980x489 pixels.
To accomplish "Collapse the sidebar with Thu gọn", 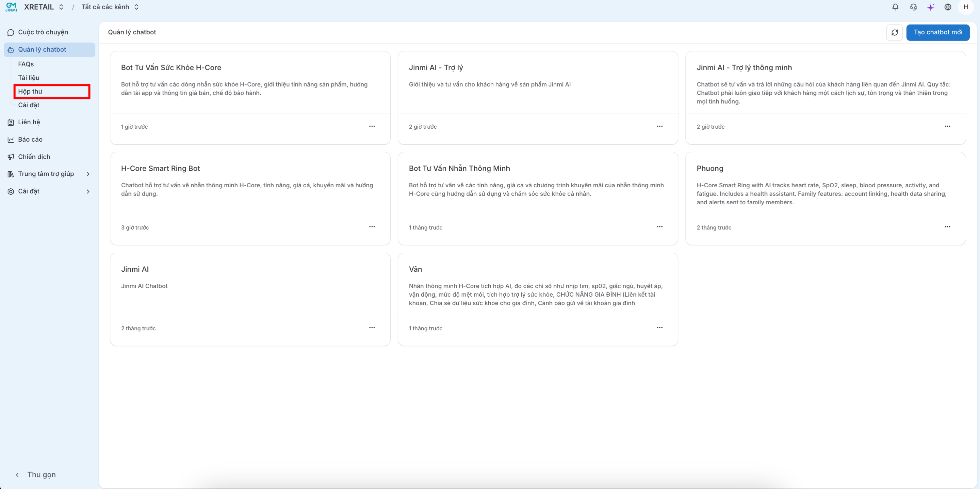I will tap(35, 475).
